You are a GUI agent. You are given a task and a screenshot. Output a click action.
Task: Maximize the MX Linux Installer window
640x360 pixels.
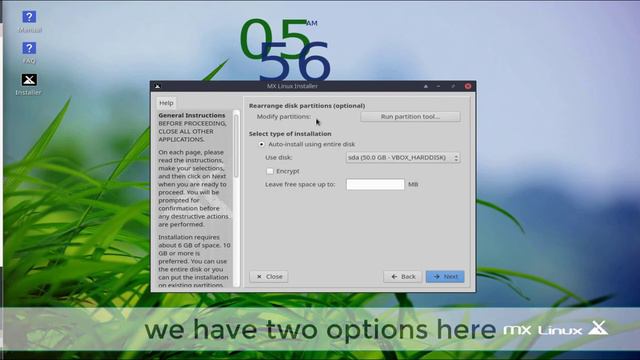point(453,86)
